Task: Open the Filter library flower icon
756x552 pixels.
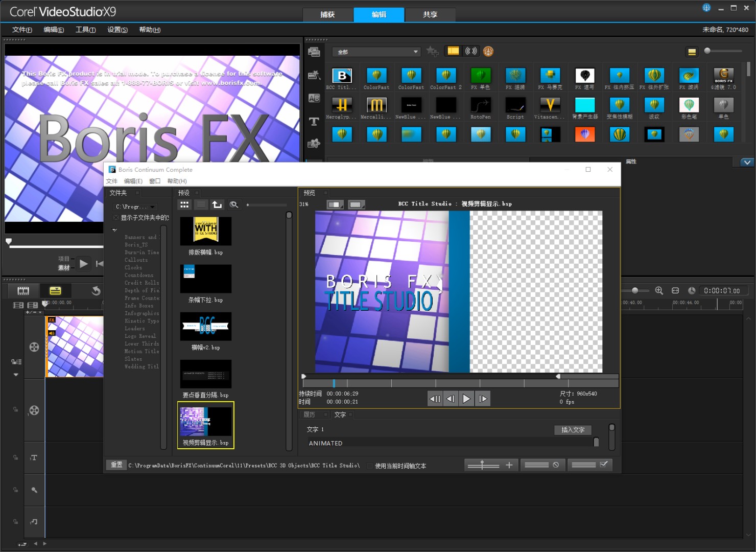Action: [x=314, y=144]
